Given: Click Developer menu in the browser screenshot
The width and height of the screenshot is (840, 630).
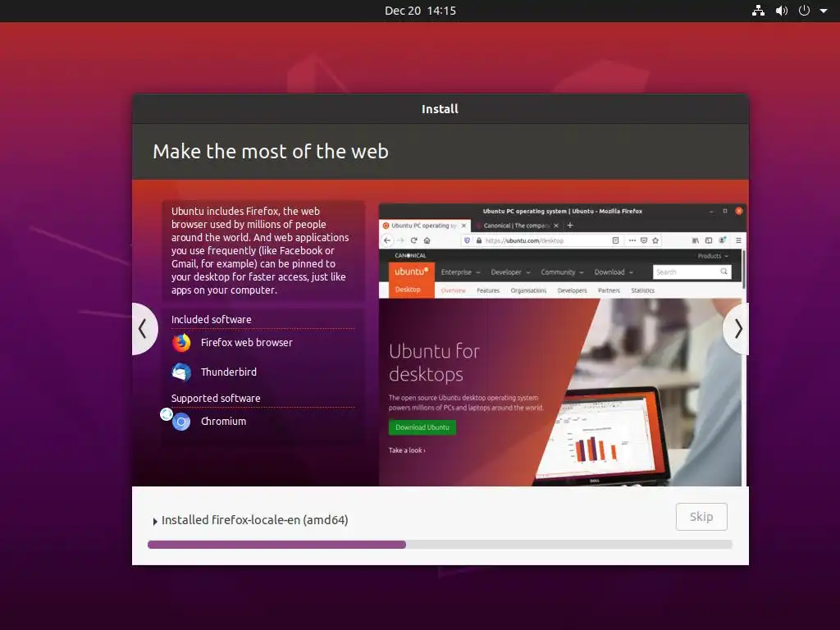Looking at the screenshot, I should [x=510, y=272].
